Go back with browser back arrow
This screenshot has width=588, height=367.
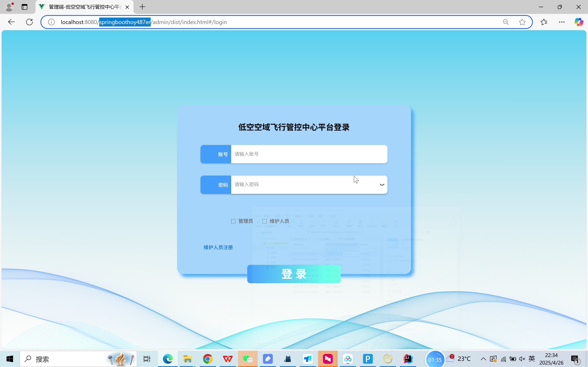point(11,22)
